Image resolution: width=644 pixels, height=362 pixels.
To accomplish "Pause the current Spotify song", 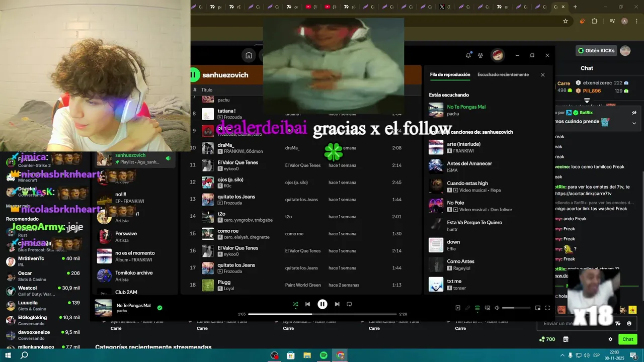I will (323, 304).
